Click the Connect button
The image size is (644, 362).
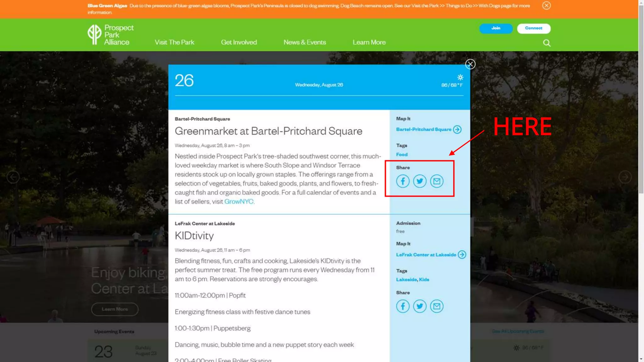tap(533, 28)
